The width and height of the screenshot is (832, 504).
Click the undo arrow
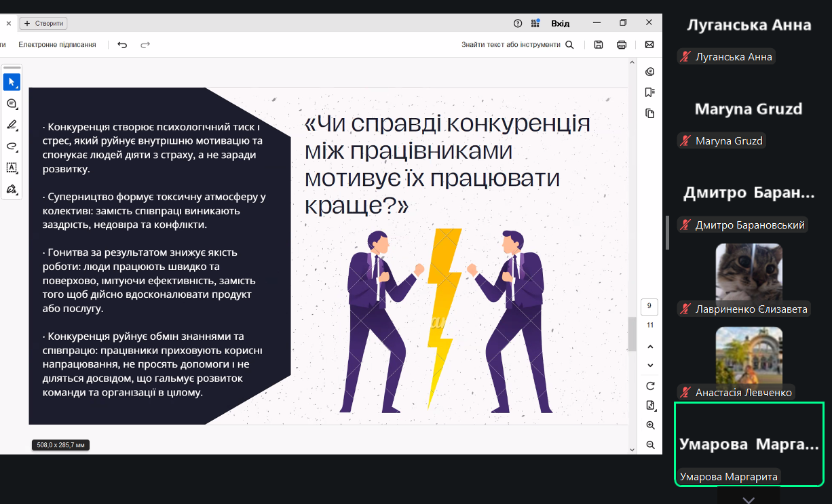pyautogui.click(x=122, y=45)
